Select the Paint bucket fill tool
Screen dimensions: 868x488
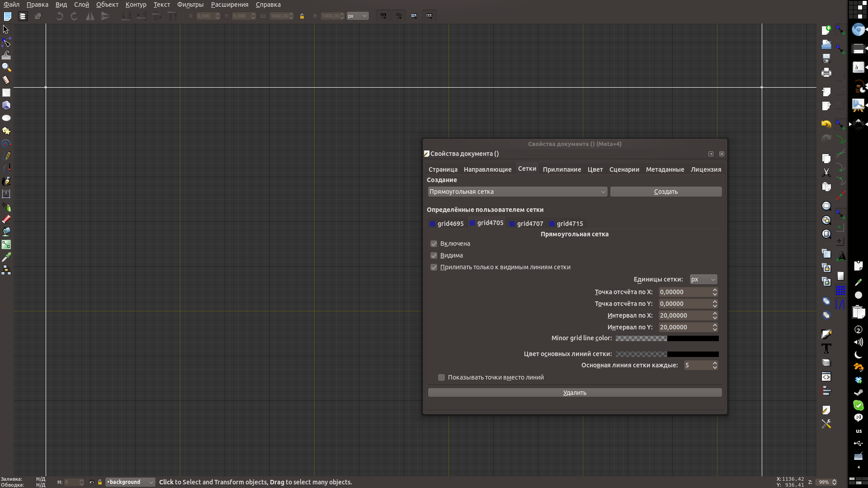[x=6, y=232]
